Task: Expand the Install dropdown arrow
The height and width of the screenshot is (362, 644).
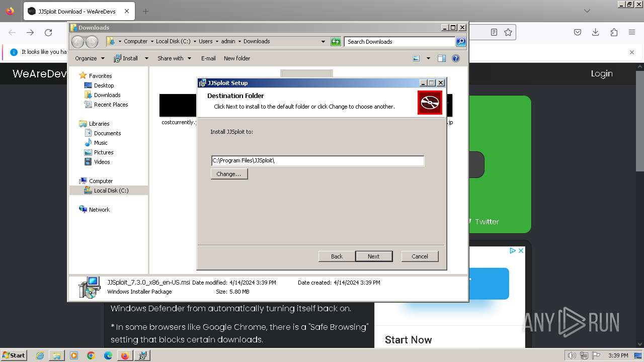Action: pos(146,58)
